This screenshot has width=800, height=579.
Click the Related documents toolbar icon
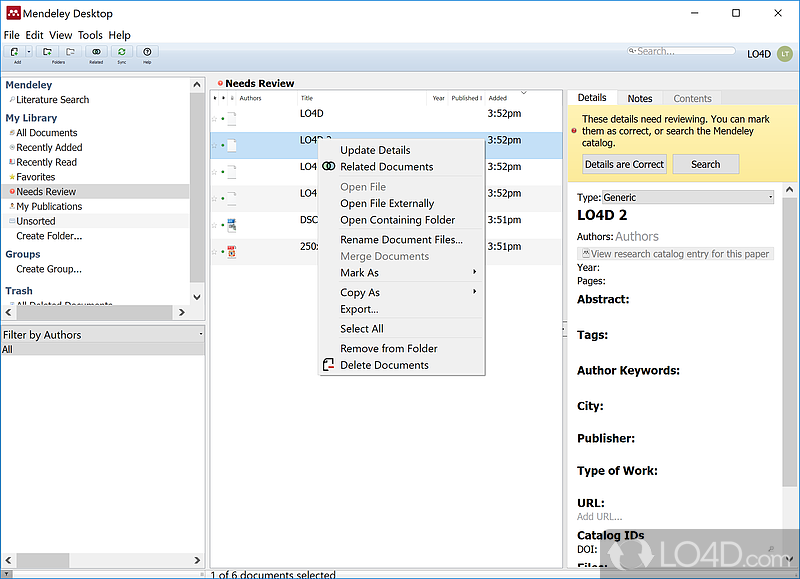[x=96, y=50]
